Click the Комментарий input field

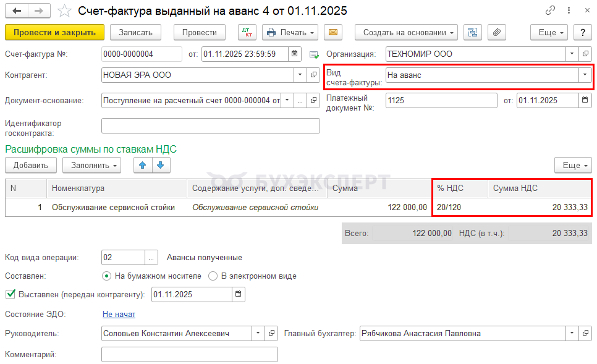click(190, 354)
